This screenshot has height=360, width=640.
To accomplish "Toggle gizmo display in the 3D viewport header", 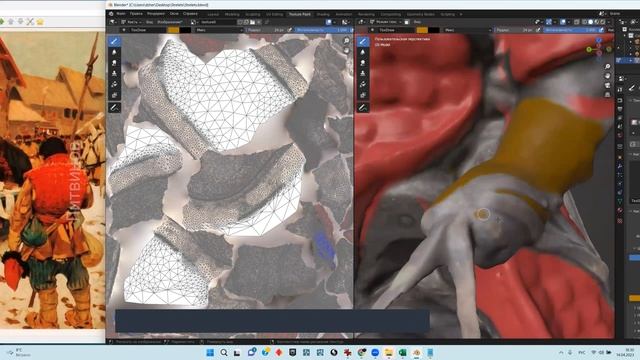I will (549, 22).
